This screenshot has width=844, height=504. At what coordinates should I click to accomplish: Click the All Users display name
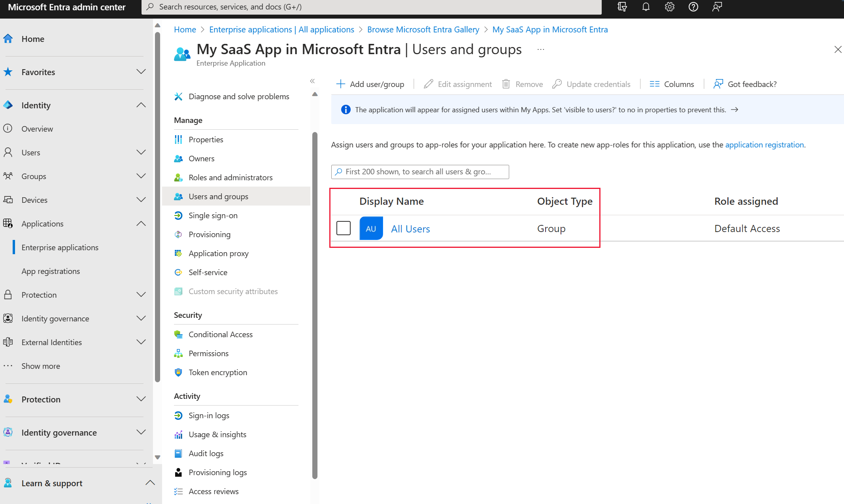click(410, 228)
